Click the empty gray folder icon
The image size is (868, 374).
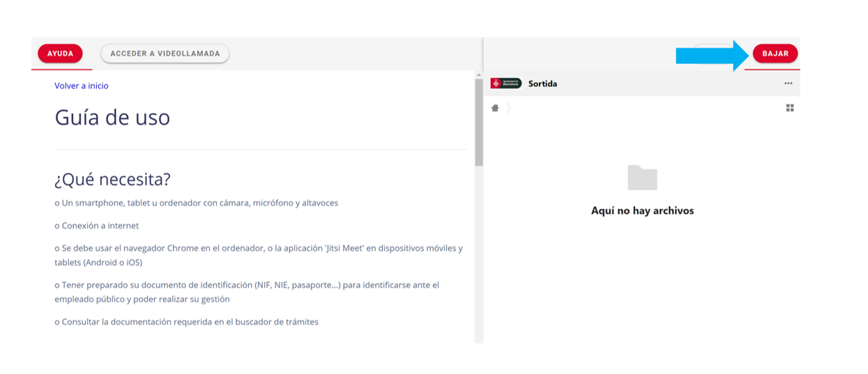[642, 178]
